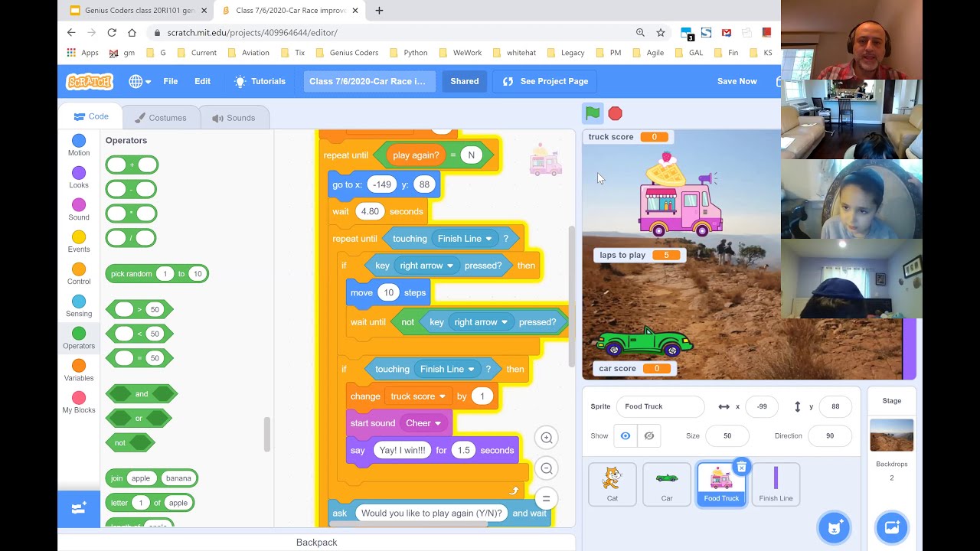
Task: Go to the browser home page
Action: (132, 33)
